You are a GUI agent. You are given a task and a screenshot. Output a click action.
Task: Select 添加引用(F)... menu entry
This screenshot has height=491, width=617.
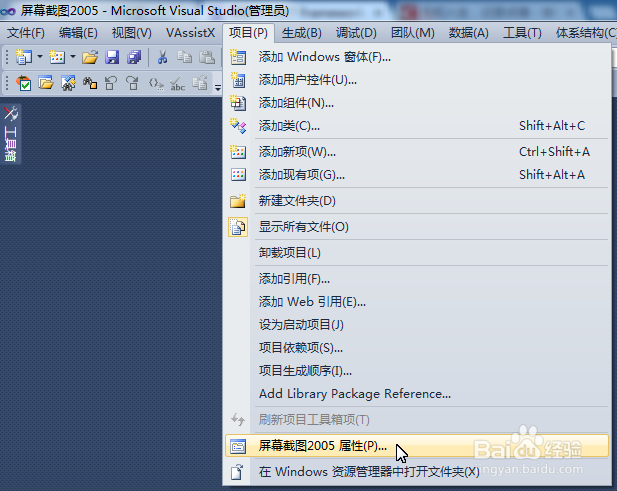tap(417, 279)
